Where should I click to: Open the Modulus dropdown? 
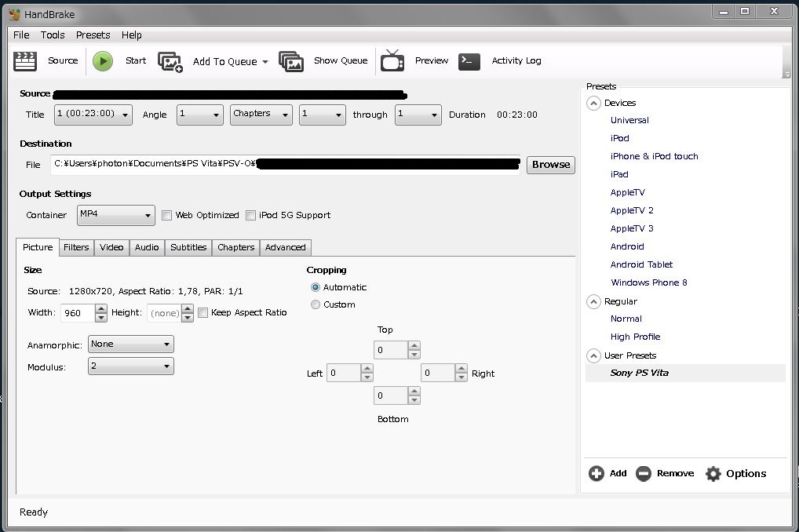(x=131, y=366)
